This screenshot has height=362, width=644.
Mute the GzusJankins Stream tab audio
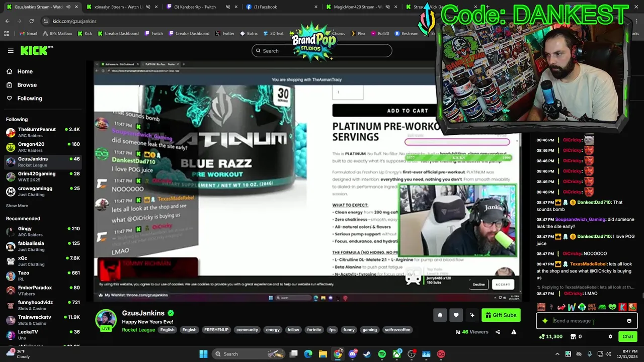coord(68,7)
